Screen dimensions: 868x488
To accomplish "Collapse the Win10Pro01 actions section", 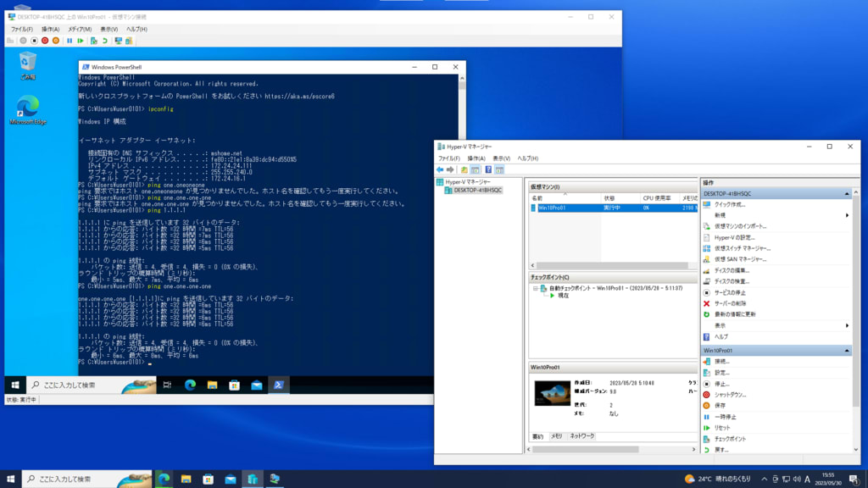I will (847, 351).
